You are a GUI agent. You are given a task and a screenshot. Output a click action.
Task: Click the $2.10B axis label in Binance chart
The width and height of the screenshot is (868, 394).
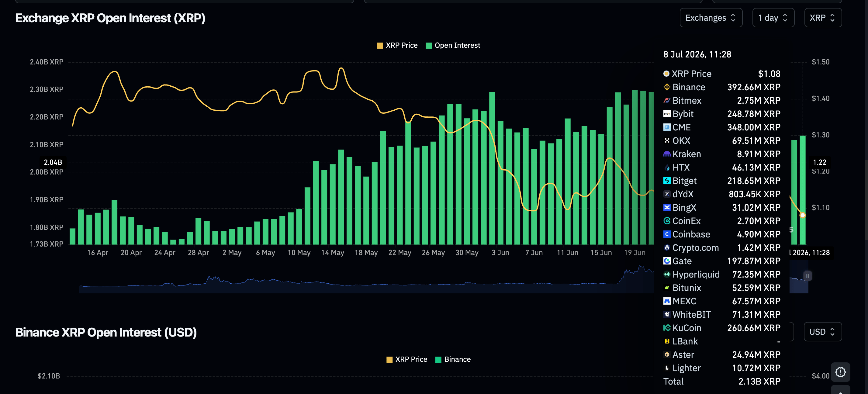pyautogui.click(x=49, y=376)
